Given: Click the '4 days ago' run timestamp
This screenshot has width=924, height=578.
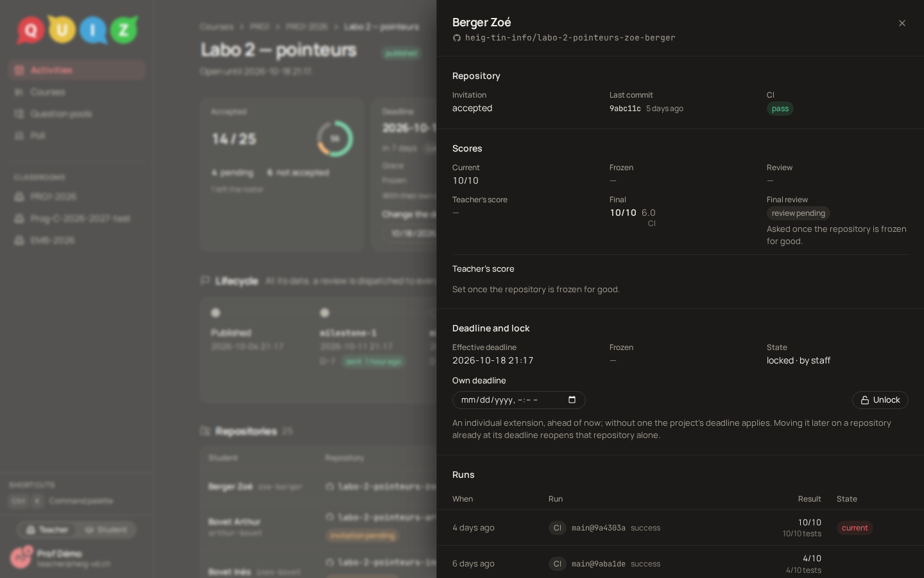Looking at the screenshot, I should pyautogui.click(x=474, y=528).
